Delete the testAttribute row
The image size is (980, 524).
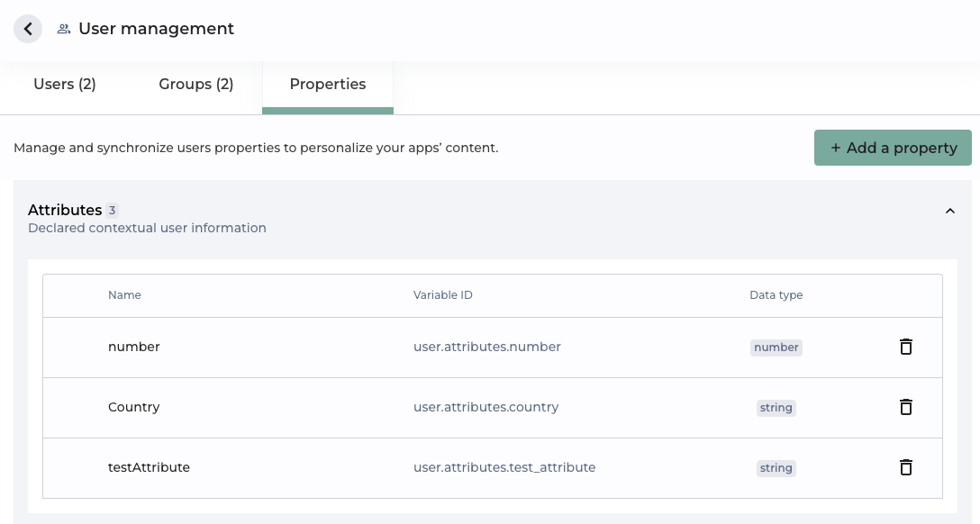coord(906,467)
